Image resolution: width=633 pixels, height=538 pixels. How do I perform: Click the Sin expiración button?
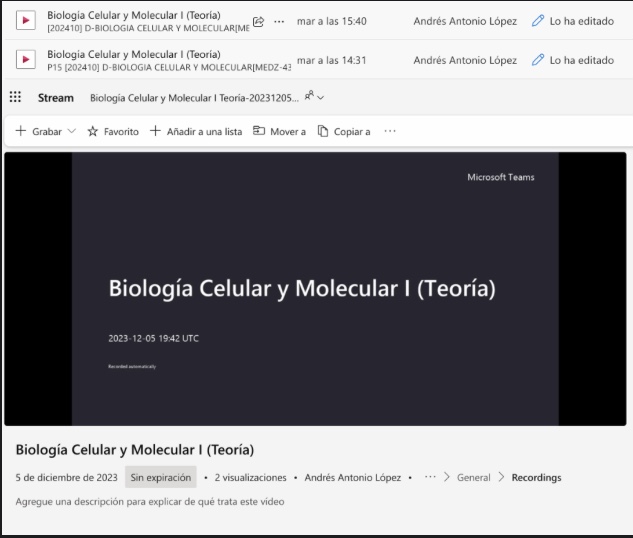[160, 478]
